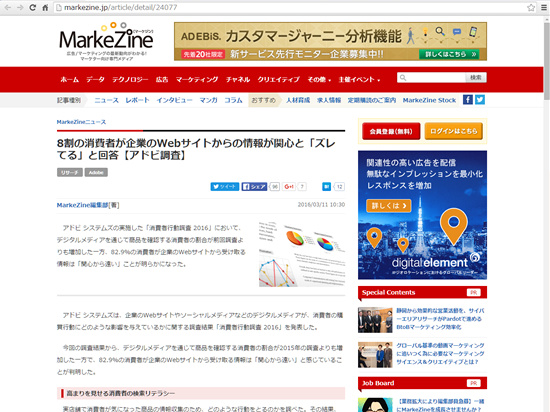
Task: Reload the page with browser refresh icon
Action: pos(32,7)
